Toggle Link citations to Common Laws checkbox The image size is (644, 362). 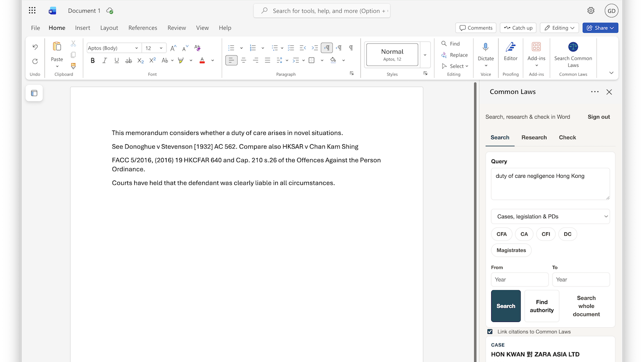pyautogui.click(x=490, y=332)
